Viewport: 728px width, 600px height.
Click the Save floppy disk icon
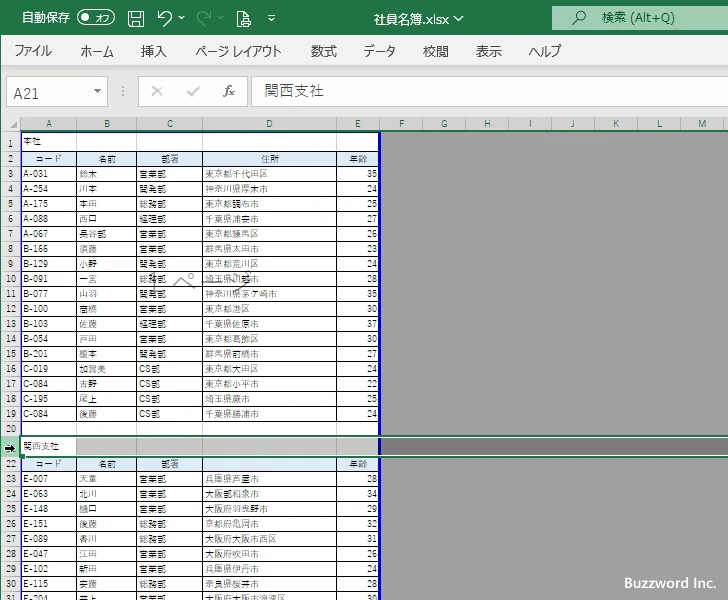pyautogui.click(x=136, y=18)
